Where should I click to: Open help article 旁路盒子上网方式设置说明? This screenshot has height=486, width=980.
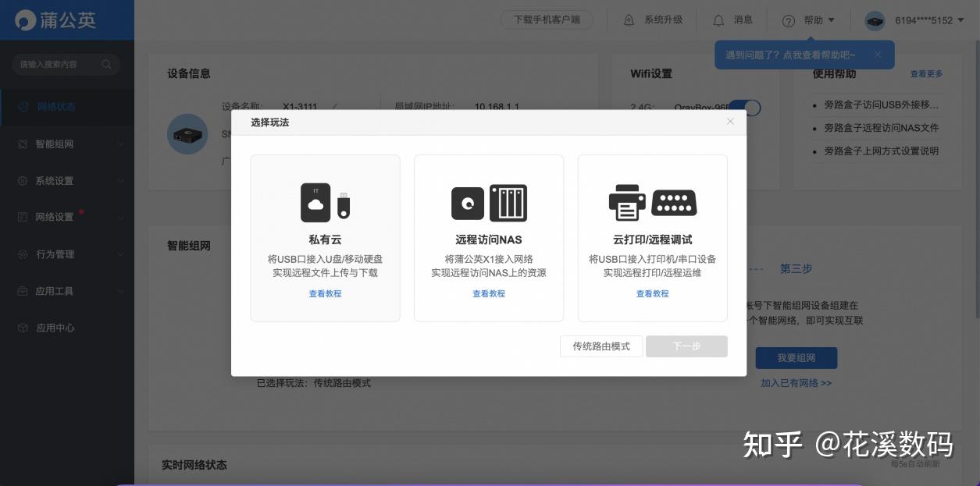pyautogui.click(x=882, y=151)
